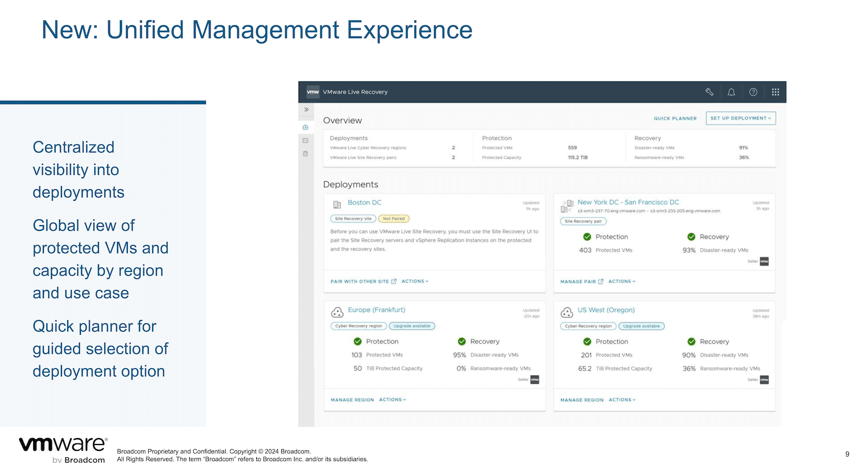Click Cyber Recovery region tag on US West card

tap(589, 326)
